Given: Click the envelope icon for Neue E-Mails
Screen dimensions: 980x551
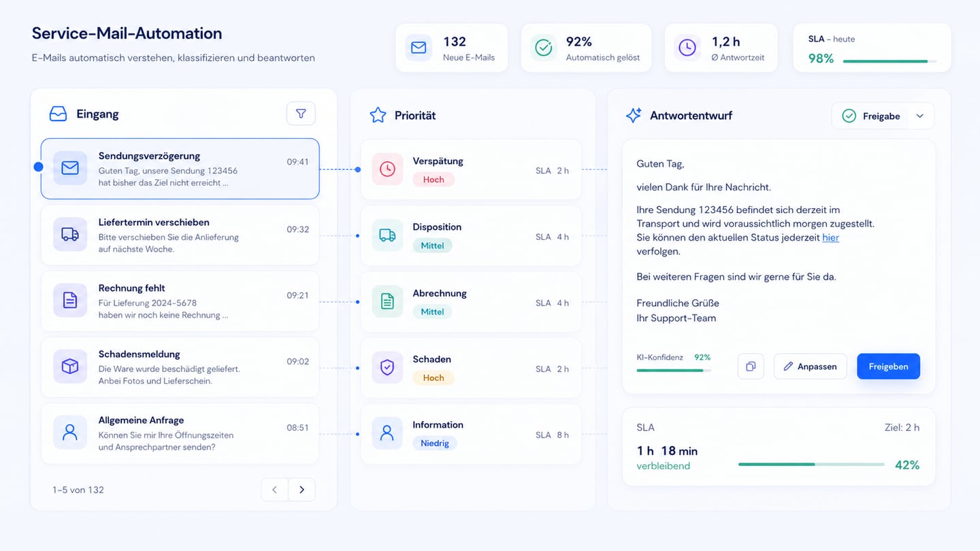Looking at the screenshot, I should click(x=419, y=48).
